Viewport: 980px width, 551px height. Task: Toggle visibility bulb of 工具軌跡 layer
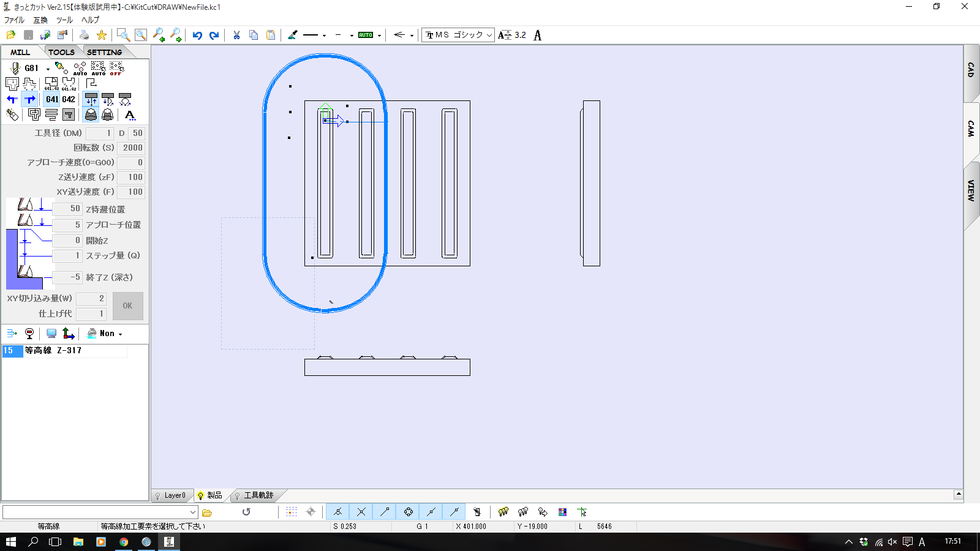point(237,496)
